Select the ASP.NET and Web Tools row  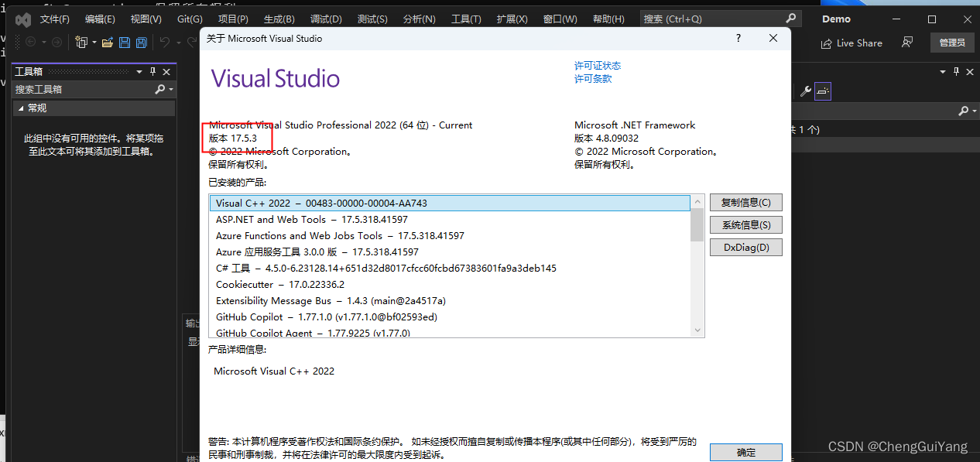(451, 220)
